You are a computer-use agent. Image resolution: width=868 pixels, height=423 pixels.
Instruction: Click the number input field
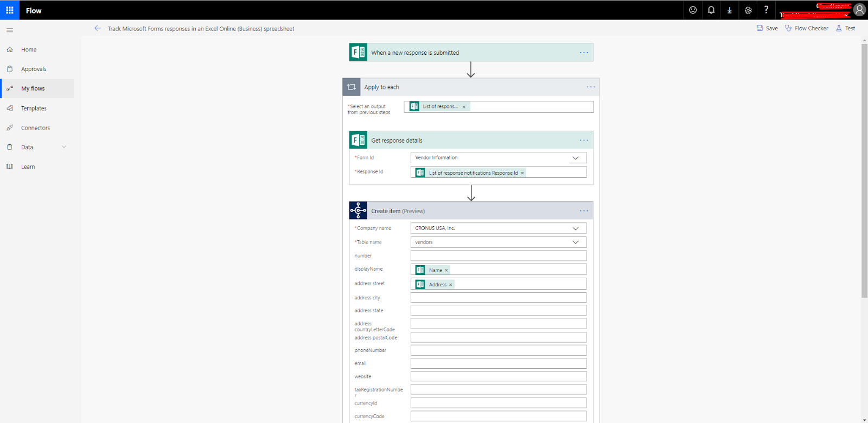click(x=499, y=256)
